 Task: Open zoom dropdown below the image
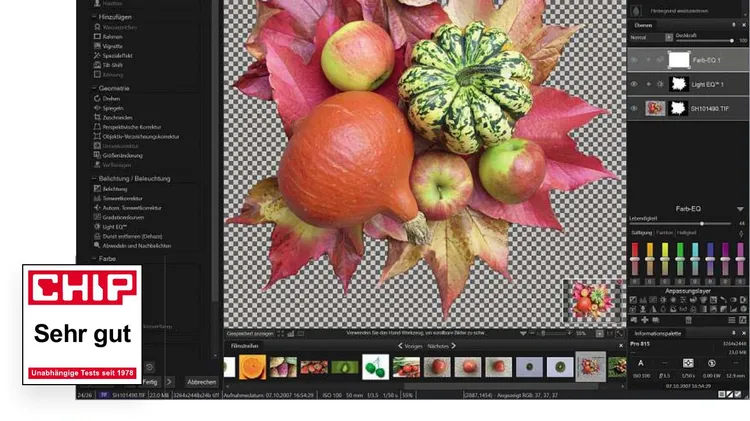(599, 333)
